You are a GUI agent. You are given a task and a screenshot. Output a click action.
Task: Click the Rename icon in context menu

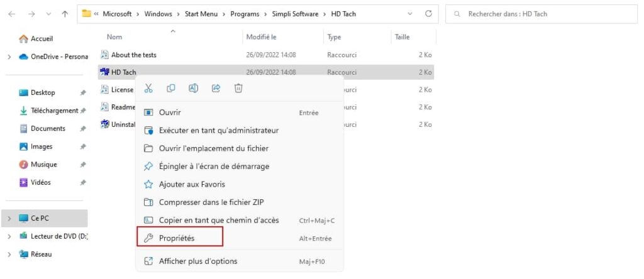click(194, 88)
